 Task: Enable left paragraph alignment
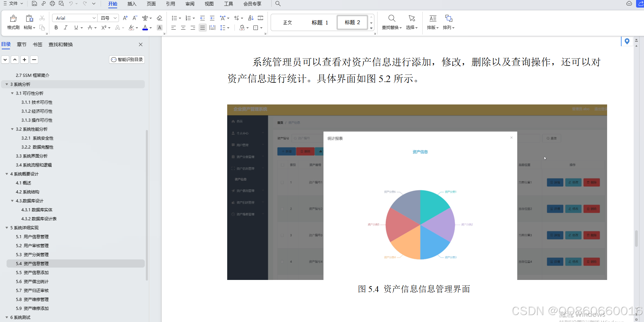pyautogui.click(x=173, y=28)
